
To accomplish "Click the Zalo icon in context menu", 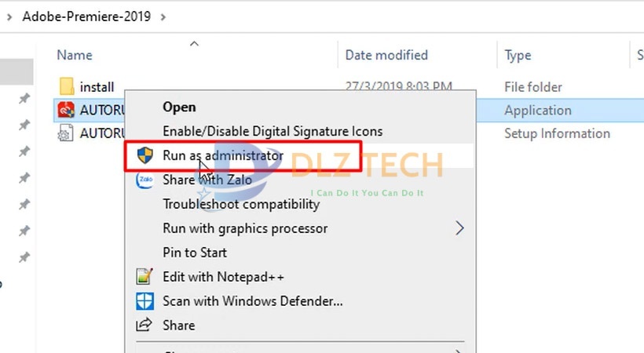I will point(145,180).
